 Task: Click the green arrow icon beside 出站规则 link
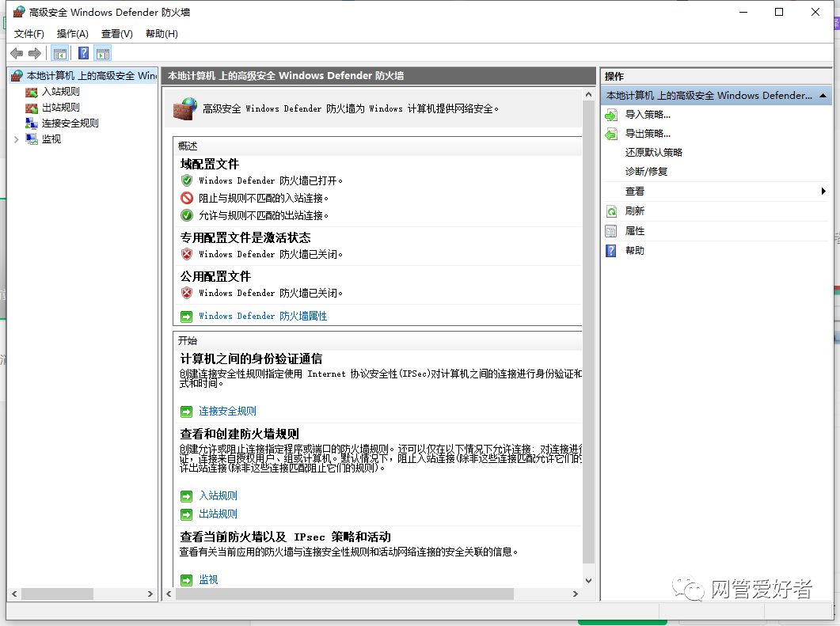pos(186,514)
